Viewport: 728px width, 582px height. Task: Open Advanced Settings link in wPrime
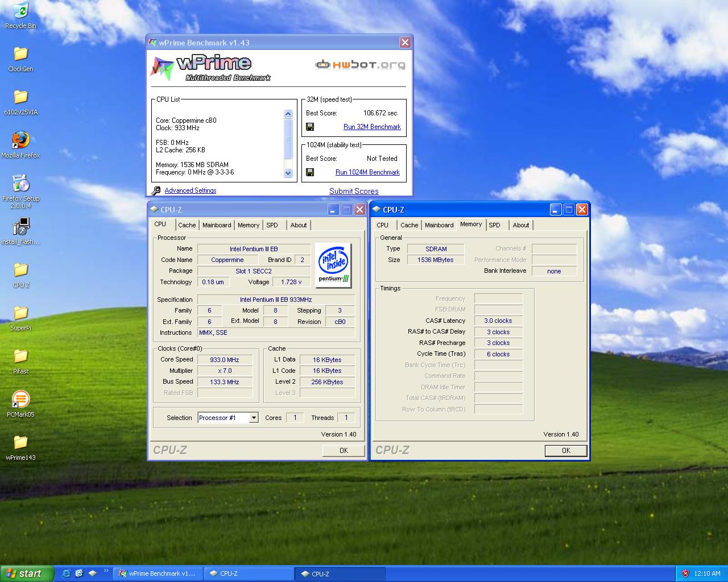190,191
